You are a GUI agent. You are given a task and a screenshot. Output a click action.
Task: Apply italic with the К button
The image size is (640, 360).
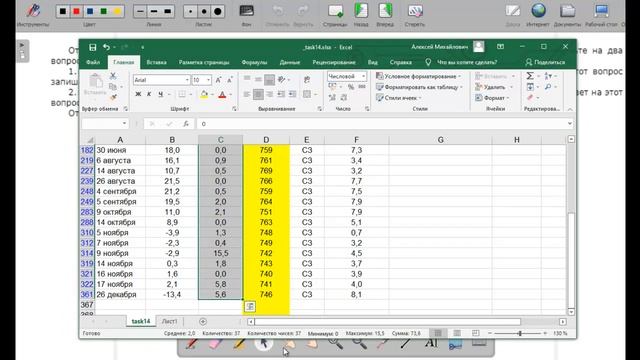tap(149, 94)
